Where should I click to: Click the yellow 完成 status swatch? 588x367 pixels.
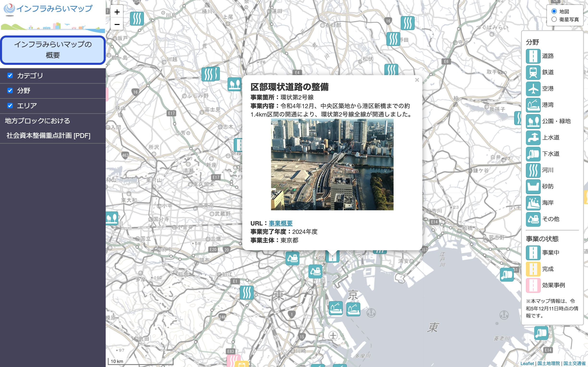(x=533, y=269)
